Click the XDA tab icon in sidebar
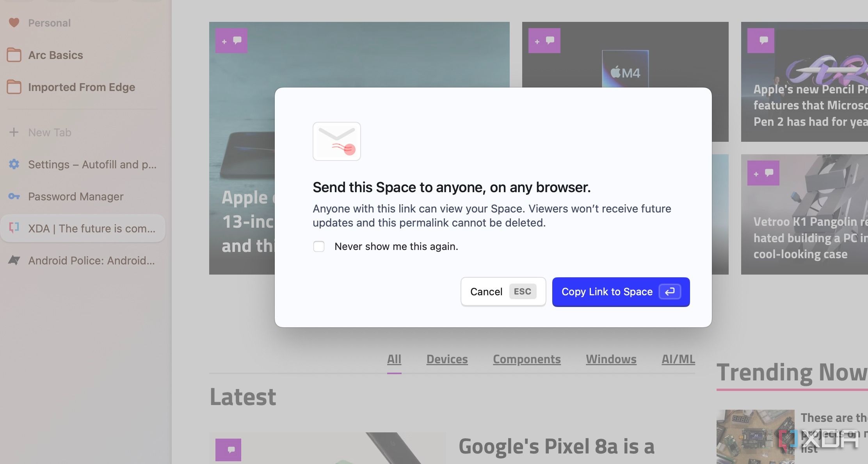868x464 pixels. pyautogui.click(x=16, y=228)
